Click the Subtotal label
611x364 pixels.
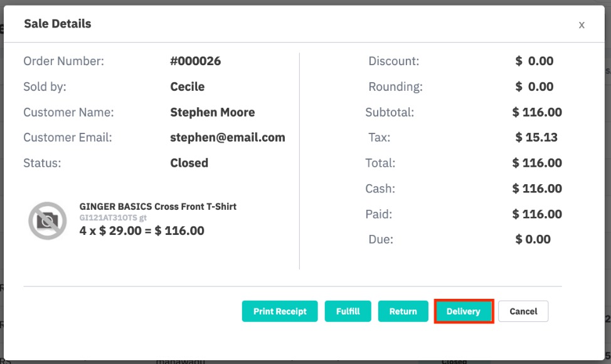[x=390, y=113]
